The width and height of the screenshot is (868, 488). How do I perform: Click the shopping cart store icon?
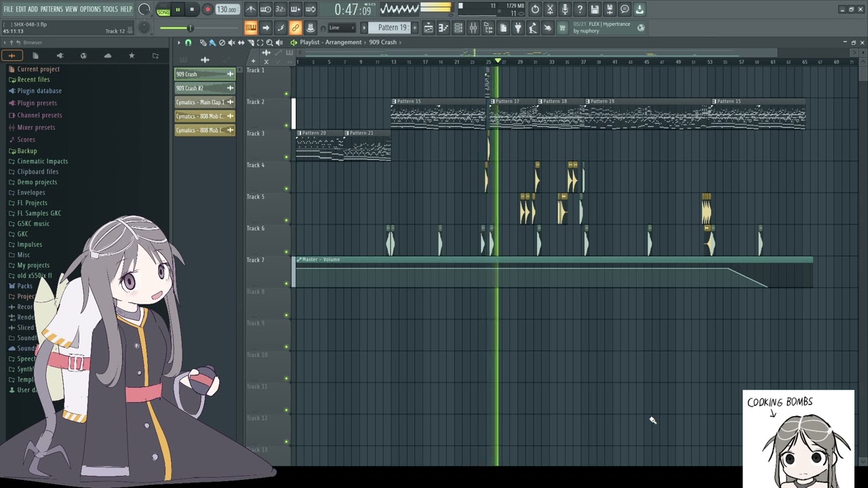click(563, 28)
